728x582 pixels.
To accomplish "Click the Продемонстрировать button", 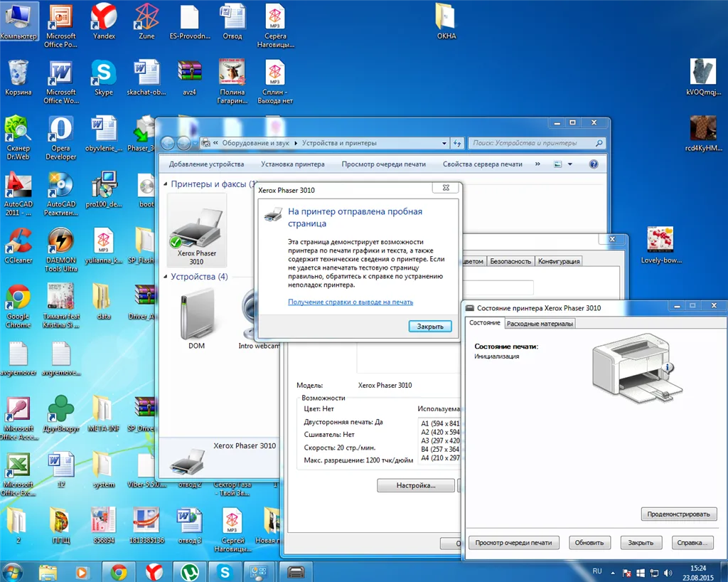I will coord(678,514).
